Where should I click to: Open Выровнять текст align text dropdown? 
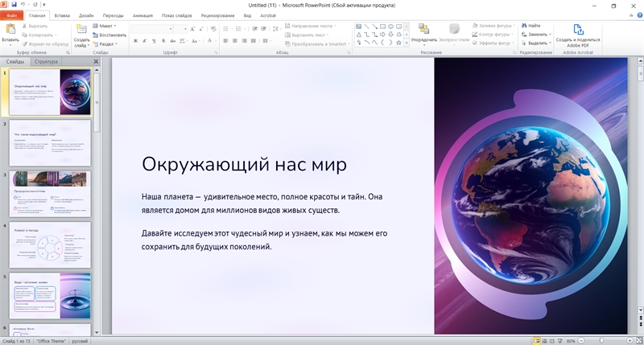(x=307, y=35)
